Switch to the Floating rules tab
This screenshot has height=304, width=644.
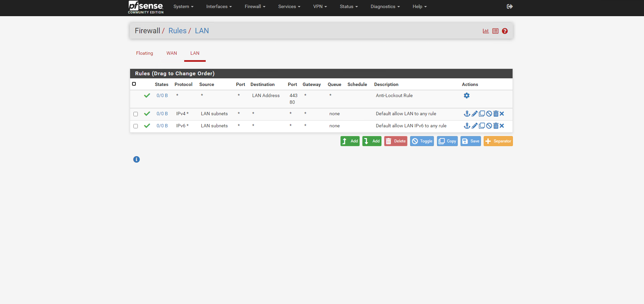[x=145, y=53]
